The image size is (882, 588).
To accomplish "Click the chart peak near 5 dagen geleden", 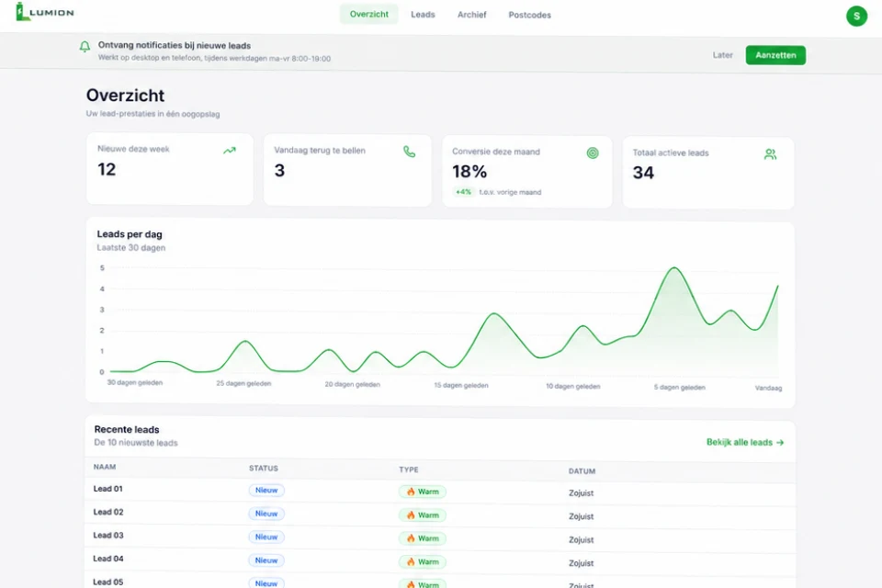I will [x=673, y=268].
